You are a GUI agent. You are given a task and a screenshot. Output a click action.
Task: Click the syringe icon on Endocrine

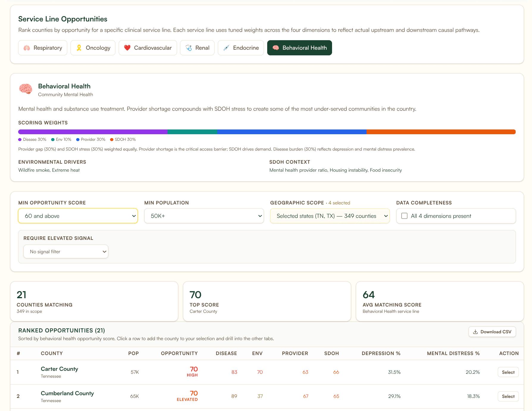(226, 48)
